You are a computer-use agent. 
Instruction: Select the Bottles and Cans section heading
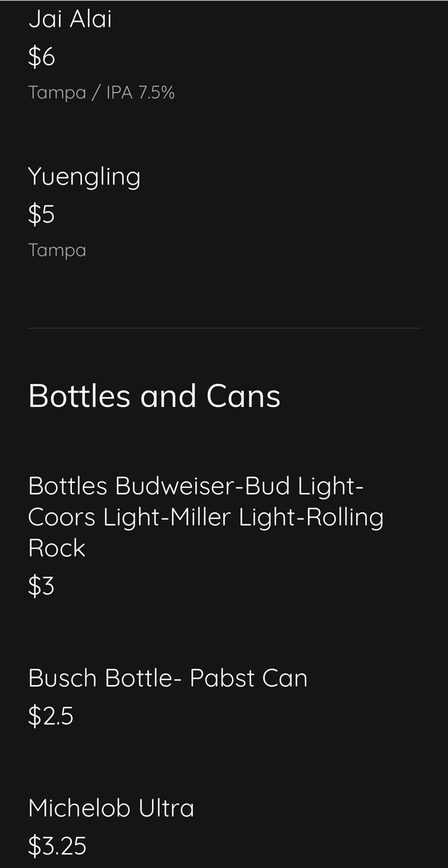point(154,396)
